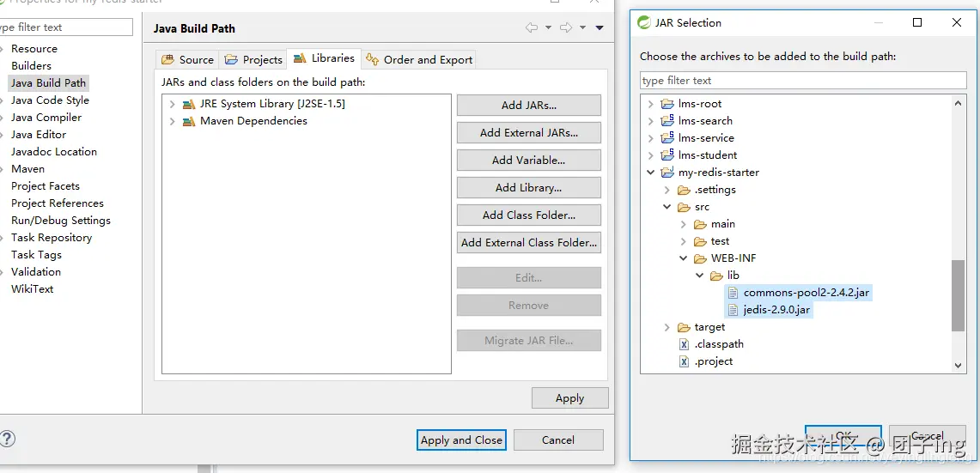Screen dimensions: 980x473
Task: Click the JRE System Library icon
Action: pyautogui.click(x=188, y=104)
